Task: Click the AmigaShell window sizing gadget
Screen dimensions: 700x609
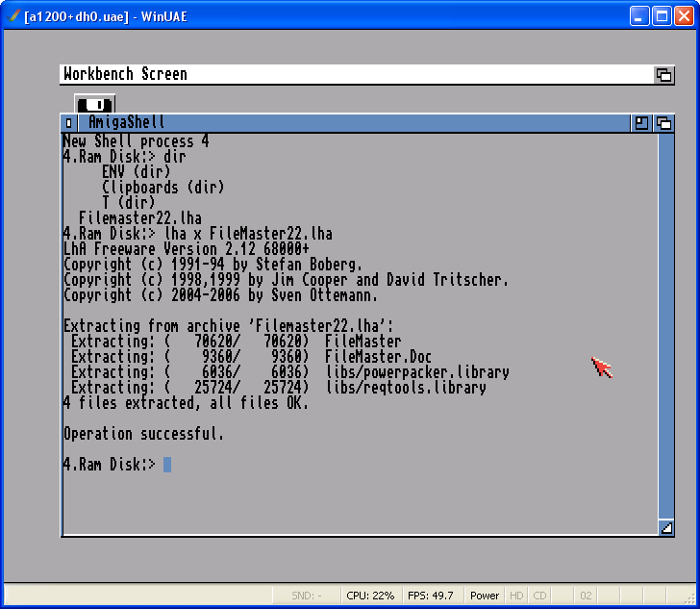Action: tap(666, 528)
